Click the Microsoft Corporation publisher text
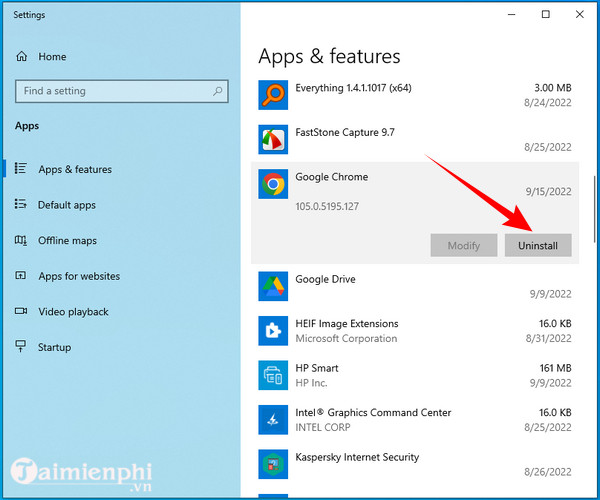The height and width of the screenshot is (500, 600). click(346, 339)
